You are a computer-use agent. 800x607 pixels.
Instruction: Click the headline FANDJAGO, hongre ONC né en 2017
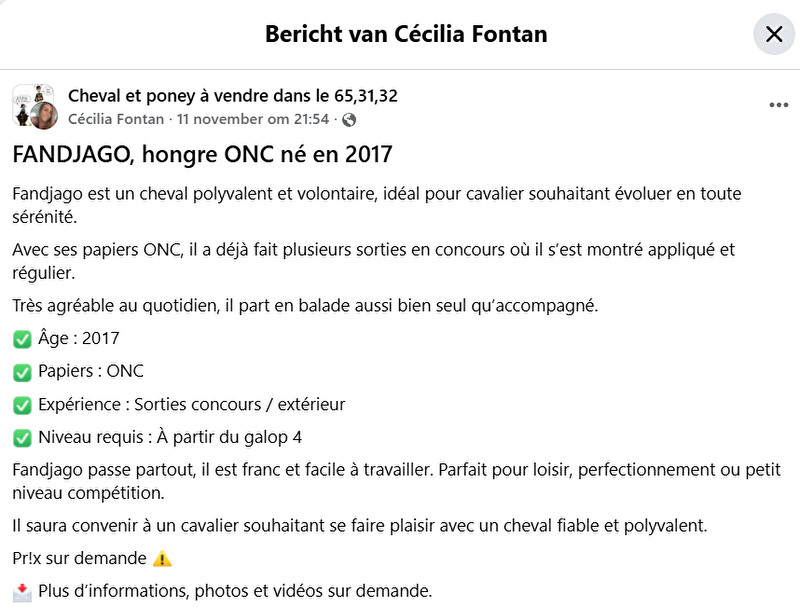click(202, 155)
